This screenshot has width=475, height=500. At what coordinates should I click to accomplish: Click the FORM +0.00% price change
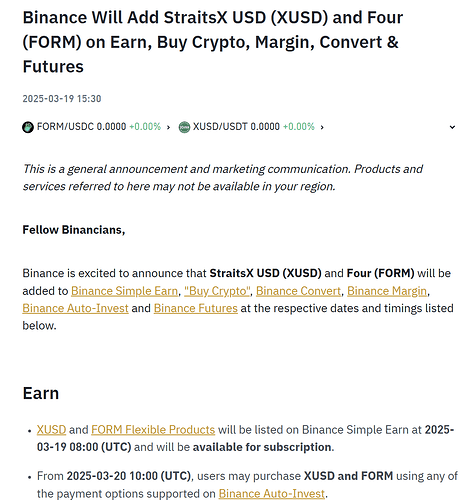[145, 127]
